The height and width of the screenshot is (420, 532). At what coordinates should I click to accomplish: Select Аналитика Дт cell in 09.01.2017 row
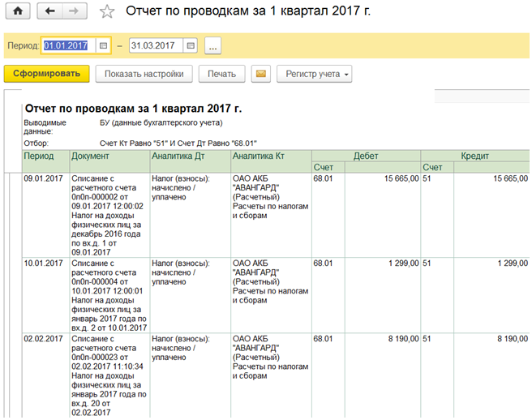191,215
